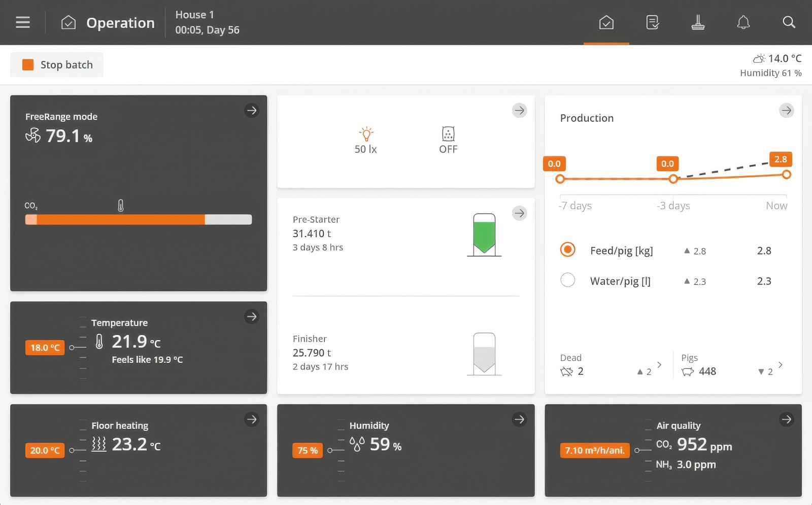Click the orange ventilation level bar
This screenshot has height=505, width=812.
tap(139, 219)
